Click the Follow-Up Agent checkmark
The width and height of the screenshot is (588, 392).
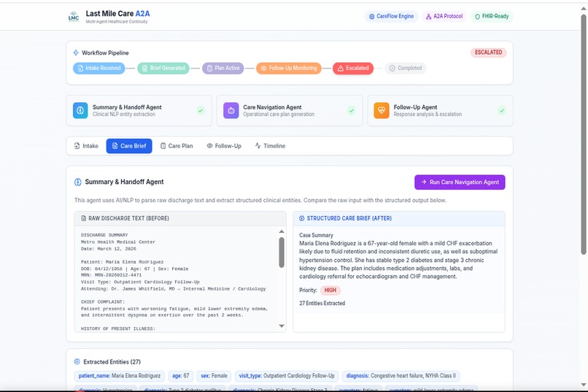(x=502, y=111)
